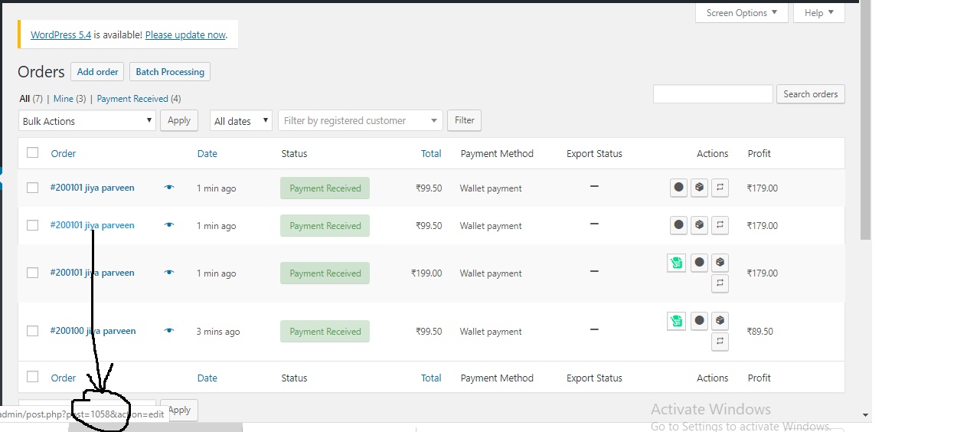
Task: Preview order #200100 with the eye icon
Action: point(169,331)
